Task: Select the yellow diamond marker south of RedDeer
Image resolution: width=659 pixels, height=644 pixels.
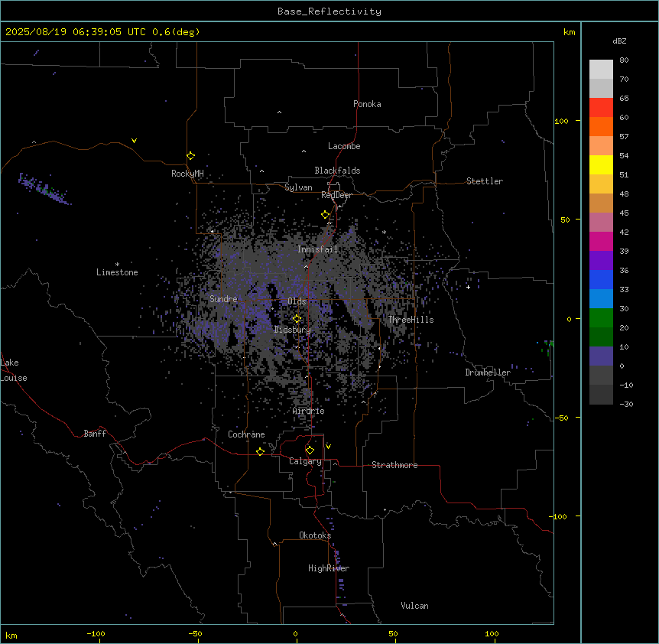Action: coord(326,215)
